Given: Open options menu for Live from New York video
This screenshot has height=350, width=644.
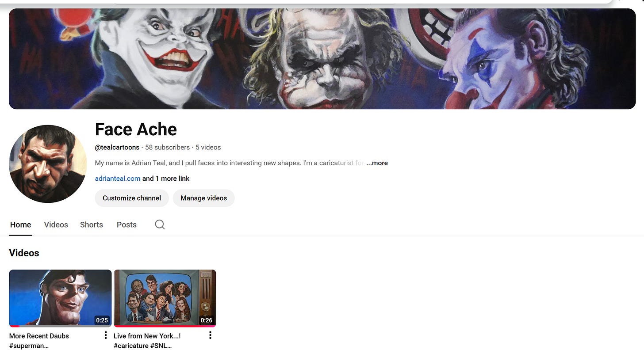Looking at the screenshot, I should click(x=210, y=335).
